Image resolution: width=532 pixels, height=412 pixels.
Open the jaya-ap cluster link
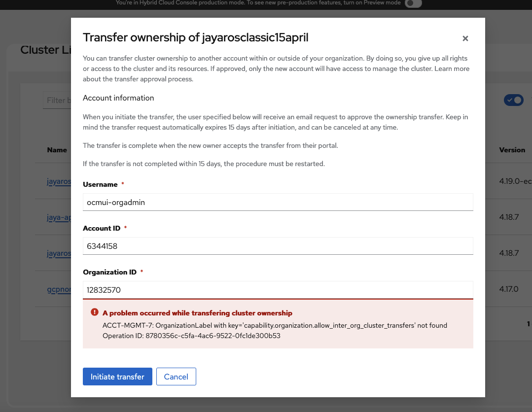pyautogui.click(x=59, y=217)
